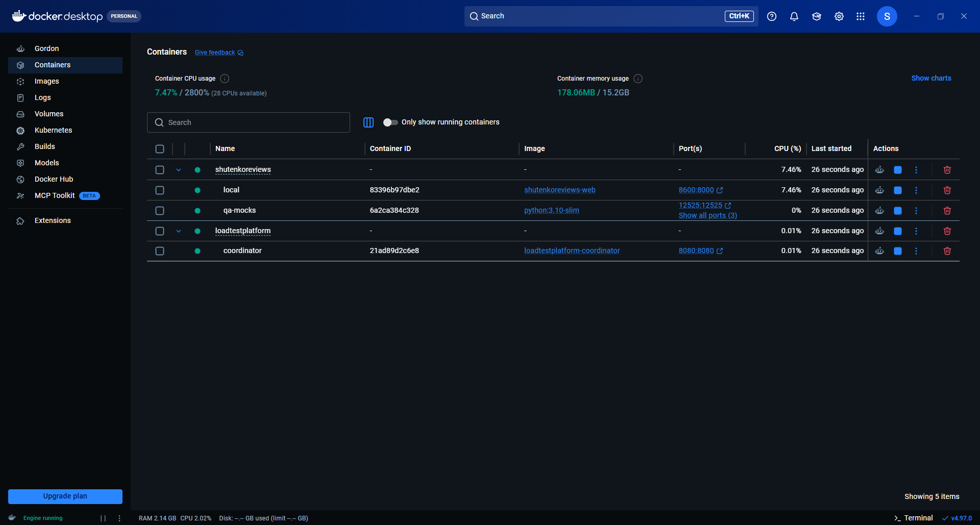Ask Gordon about the qa-mocks container

pos(879,211)
